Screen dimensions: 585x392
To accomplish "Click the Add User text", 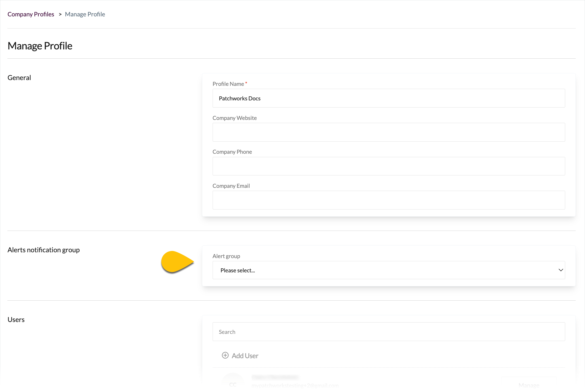I will tap(245, 356).
